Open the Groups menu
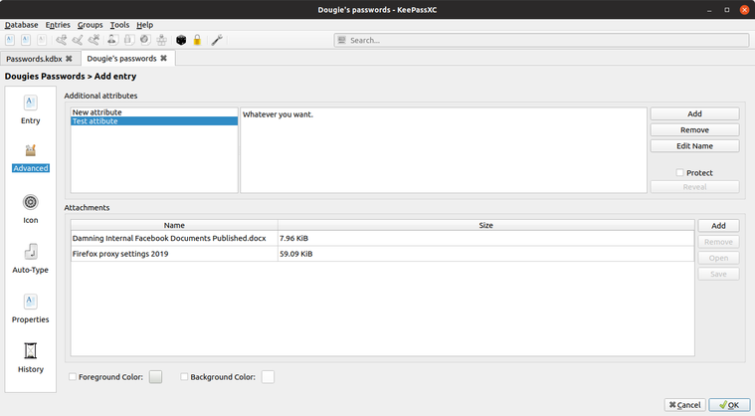 (90, 25)
